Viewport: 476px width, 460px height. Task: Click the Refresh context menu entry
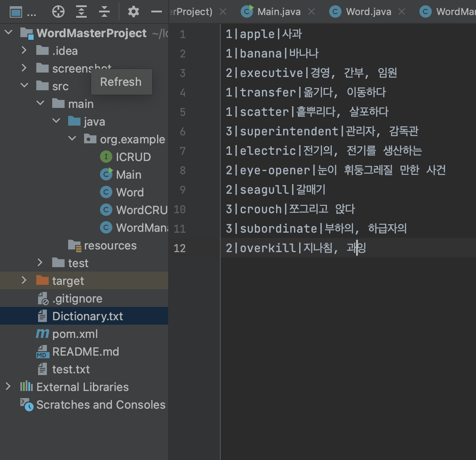[121, 81]
